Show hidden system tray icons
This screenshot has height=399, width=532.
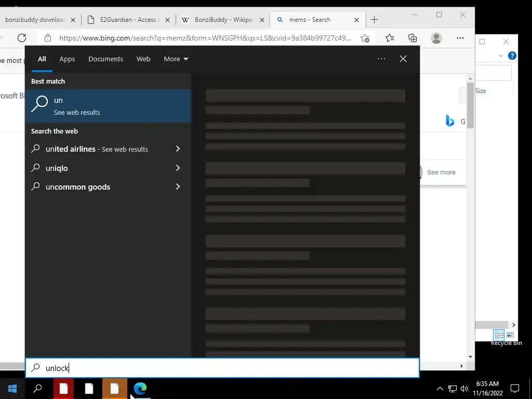440,389
